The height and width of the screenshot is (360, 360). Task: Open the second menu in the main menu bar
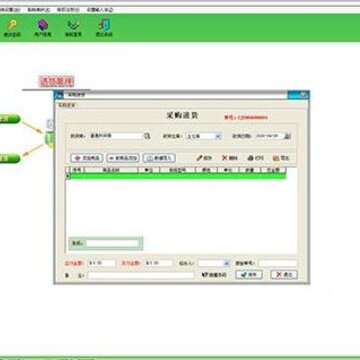pyautogui.click(x=39, y=10)
